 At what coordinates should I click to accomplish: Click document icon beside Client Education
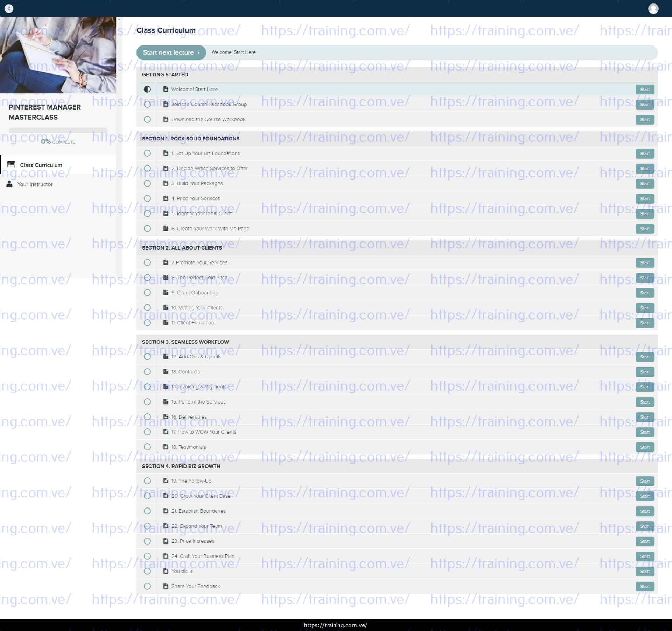coord(166,323)
